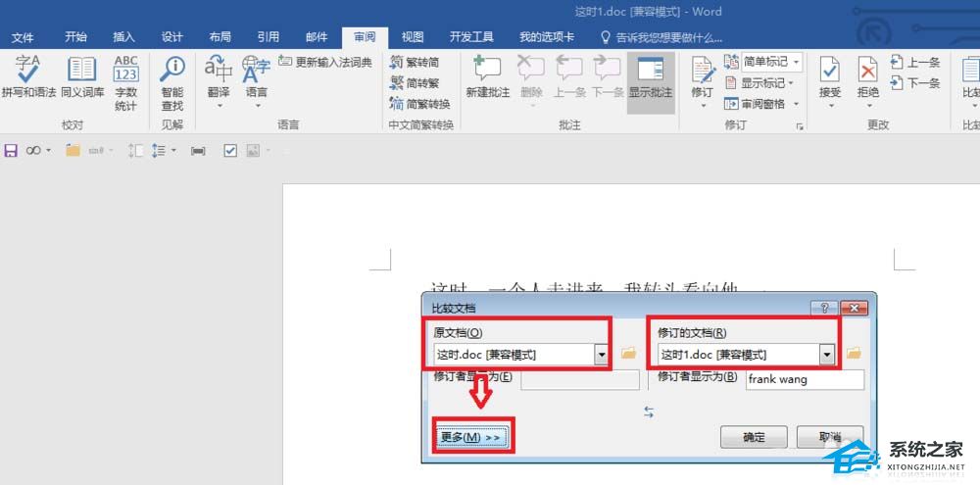Browse for original document via folder icon

point(629,354)
